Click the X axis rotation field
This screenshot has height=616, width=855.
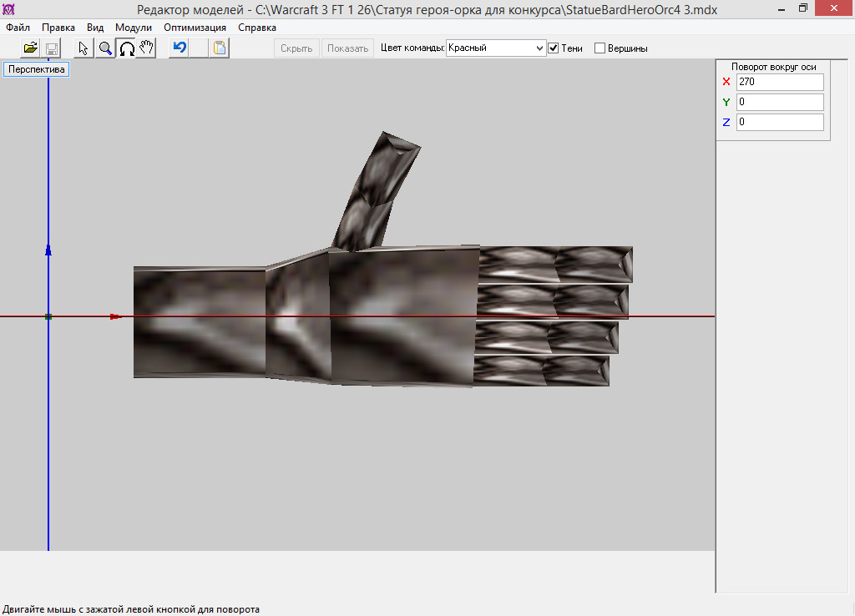pos(780,82)
